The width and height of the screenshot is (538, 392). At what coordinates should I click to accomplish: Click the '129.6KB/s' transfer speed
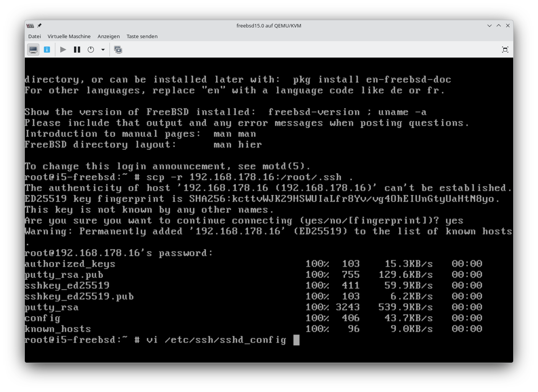click(406, 275)
